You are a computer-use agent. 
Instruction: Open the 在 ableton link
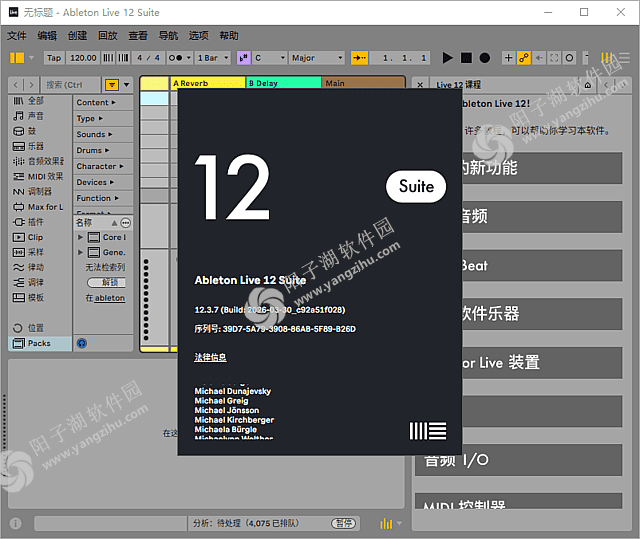[x=105, y=298]
